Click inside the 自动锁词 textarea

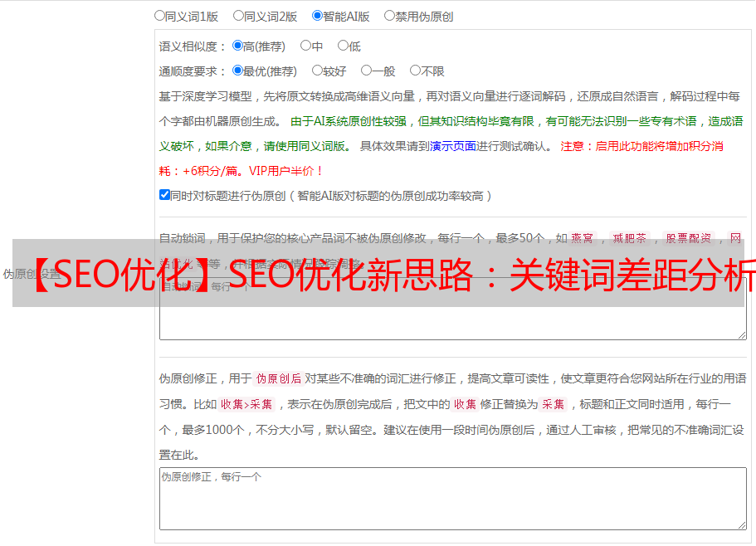click(x=453, y=309)
